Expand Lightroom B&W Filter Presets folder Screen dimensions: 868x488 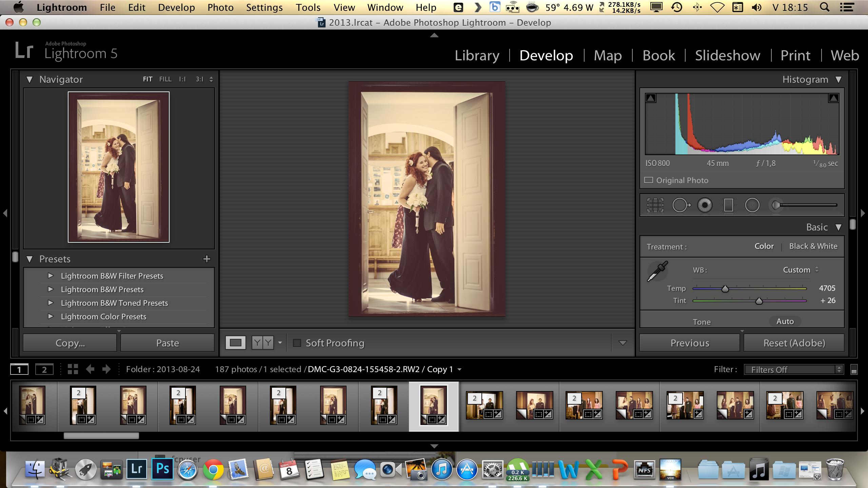pos(51,276)
